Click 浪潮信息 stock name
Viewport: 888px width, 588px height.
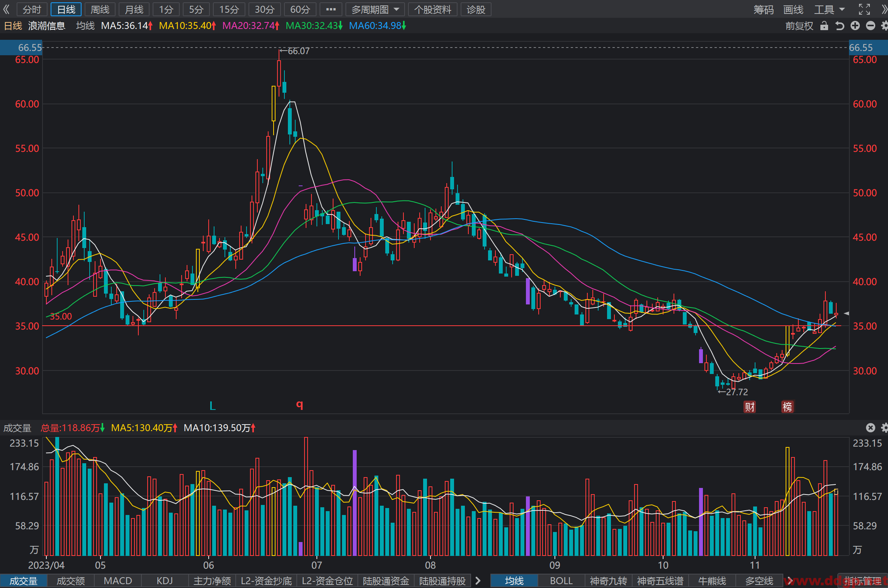pos(47,26)
